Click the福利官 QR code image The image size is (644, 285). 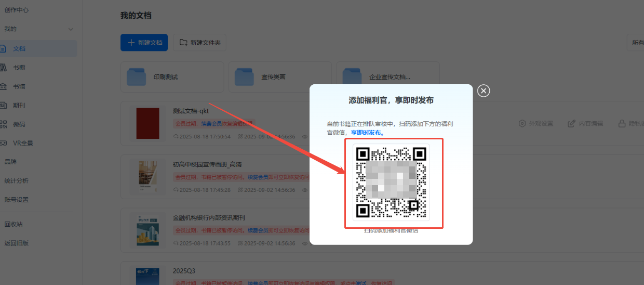click(391, 182)
